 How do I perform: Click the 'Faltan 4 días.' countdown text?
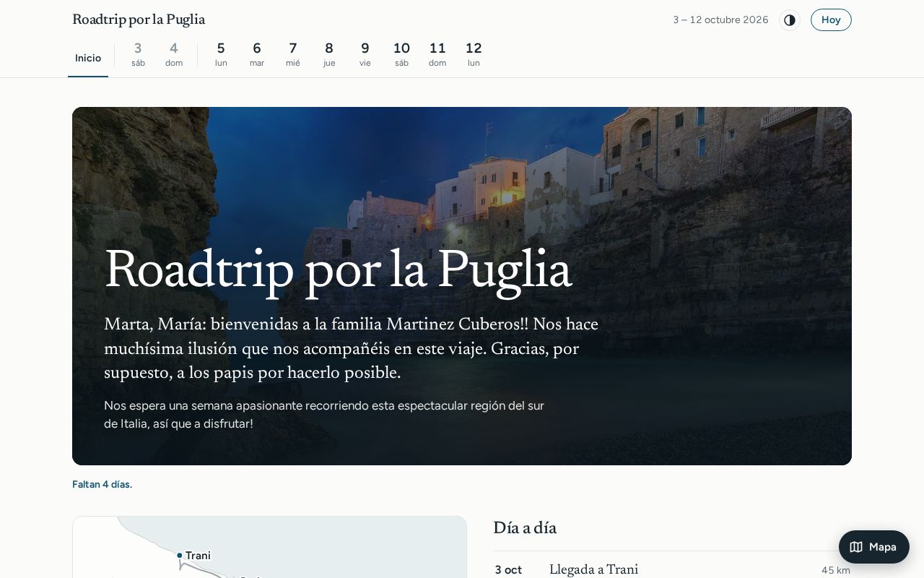[102, 484]
